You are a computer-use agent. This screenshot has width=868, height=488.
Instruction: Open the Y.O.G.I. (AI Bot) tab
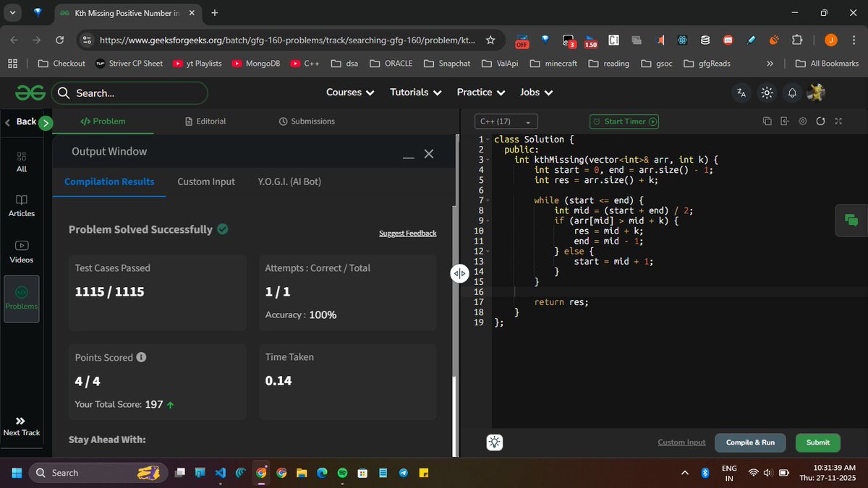click(x=288, y=181)
